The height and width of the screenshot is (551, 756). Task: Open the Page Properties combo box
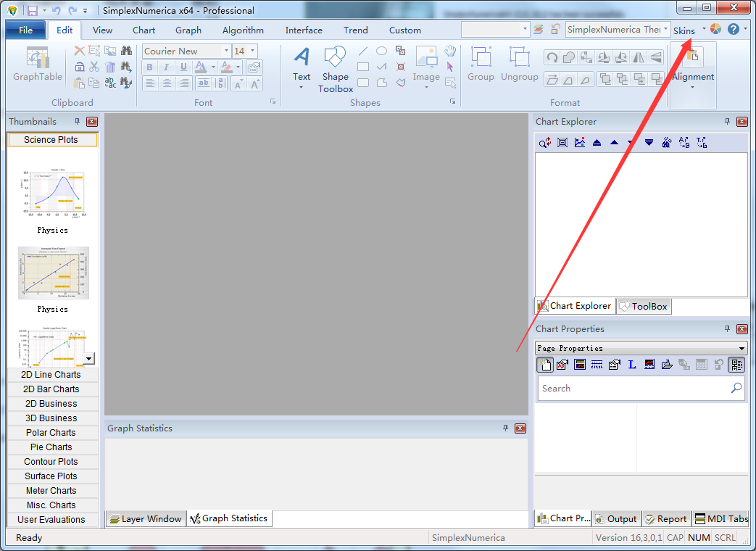pyautogui.click(x=641, y=348)
